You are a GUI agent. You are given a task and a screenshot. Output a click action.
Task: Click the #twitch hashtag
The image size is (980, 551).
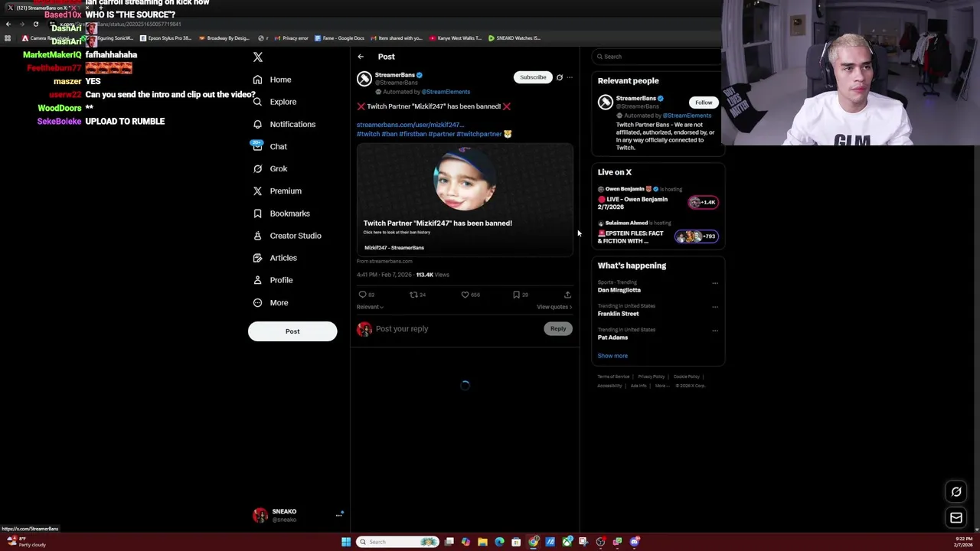368,134
